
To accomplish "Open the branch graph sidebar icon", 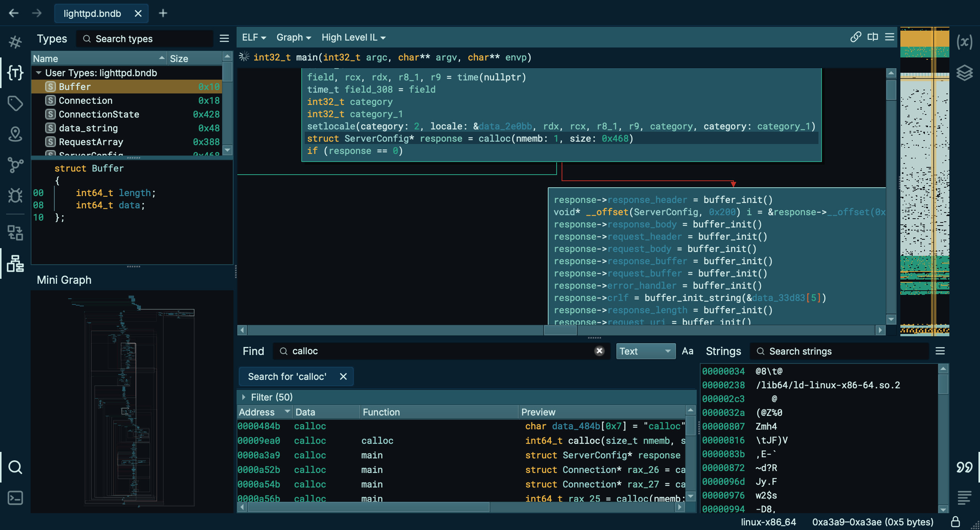I will 15,165.
